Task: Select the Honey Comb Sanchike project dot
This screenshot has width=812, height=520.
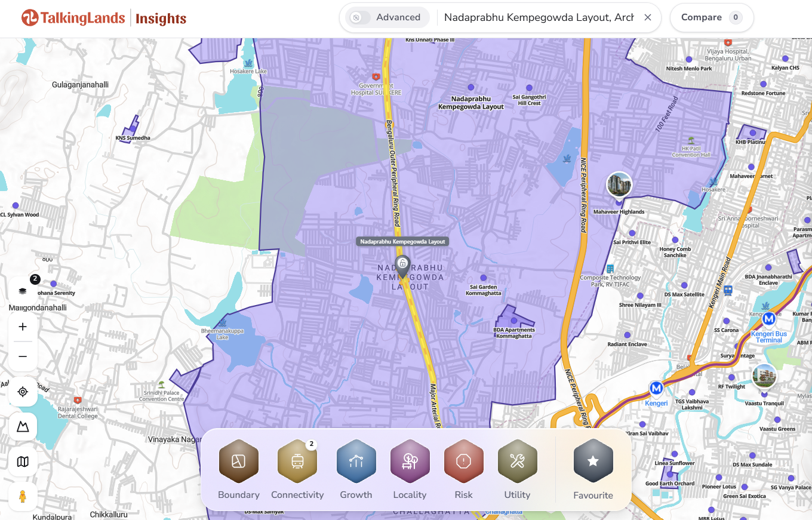Action: (x=675, y=239)
